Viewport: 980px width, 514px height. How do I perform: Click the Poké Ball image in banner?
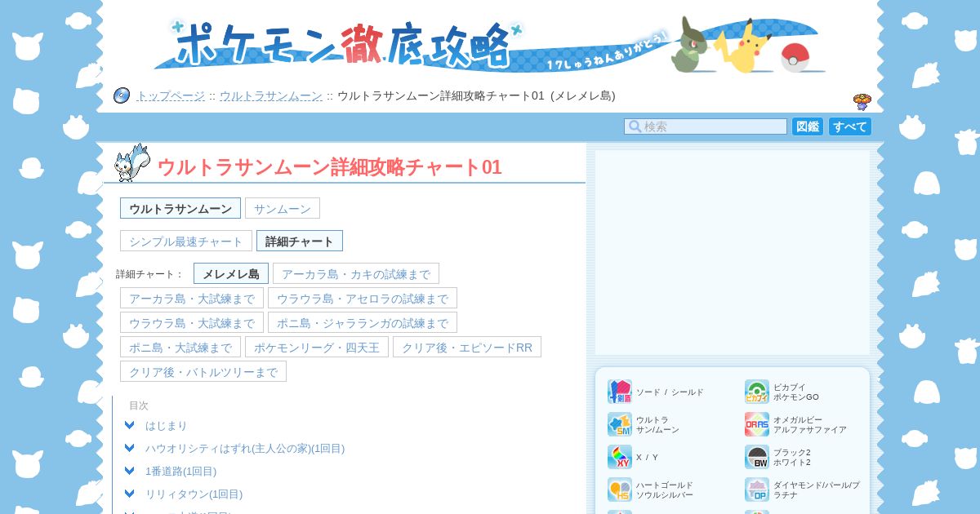click(x=795, y=57)
